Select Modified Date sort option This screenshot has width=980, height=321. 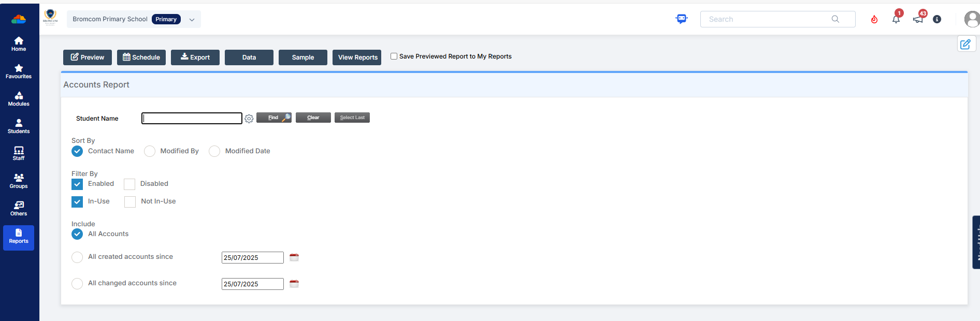coord(214,151)
